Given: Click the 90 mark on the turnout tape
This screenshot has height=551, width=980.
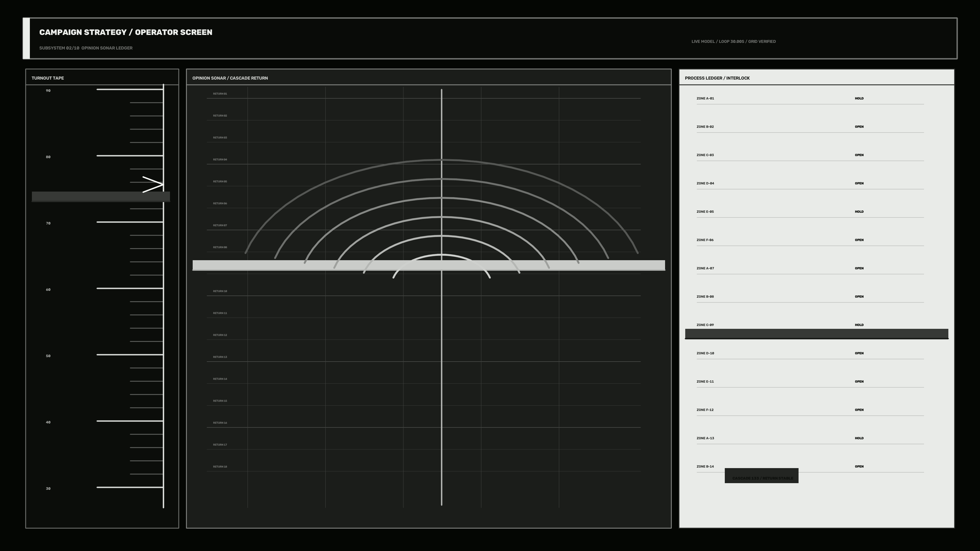Looking at the screenshot, I should (48, 91).
